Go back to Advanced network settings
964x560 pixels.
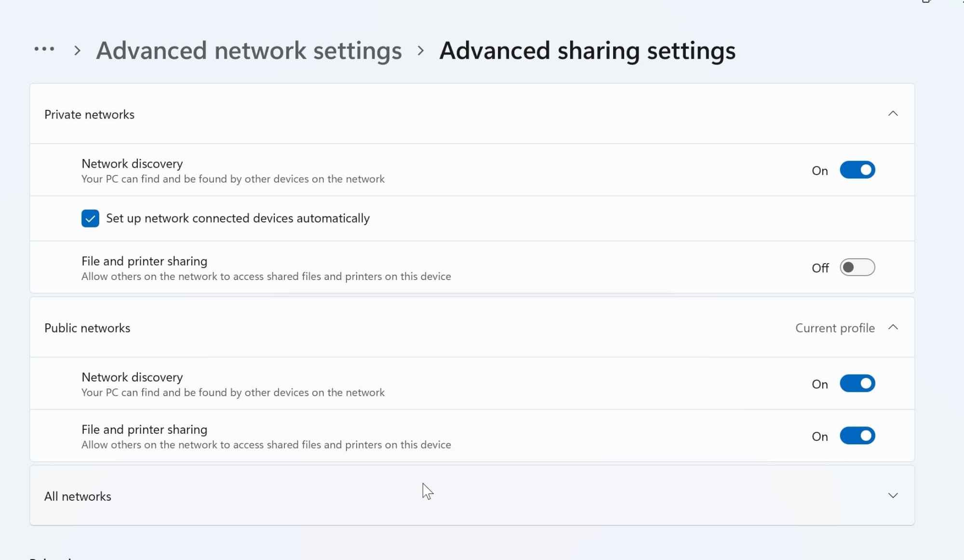tap(249, 51)
